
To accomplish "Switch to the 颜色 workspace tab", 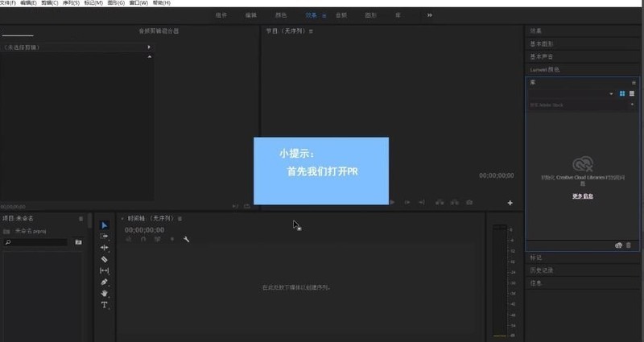I will [281, 15].
